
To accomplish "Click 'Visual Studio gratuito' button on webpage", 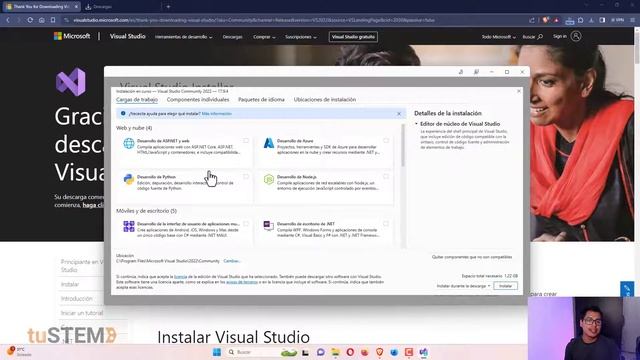I will pyautogui.click(x=353, y=37).
